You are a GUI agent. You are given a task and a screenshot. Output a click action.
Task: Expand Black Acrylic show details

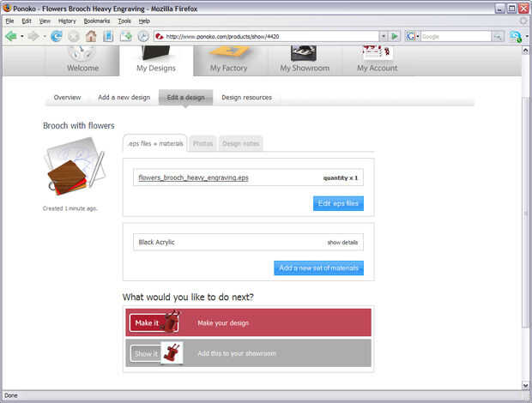pos(342,243)
